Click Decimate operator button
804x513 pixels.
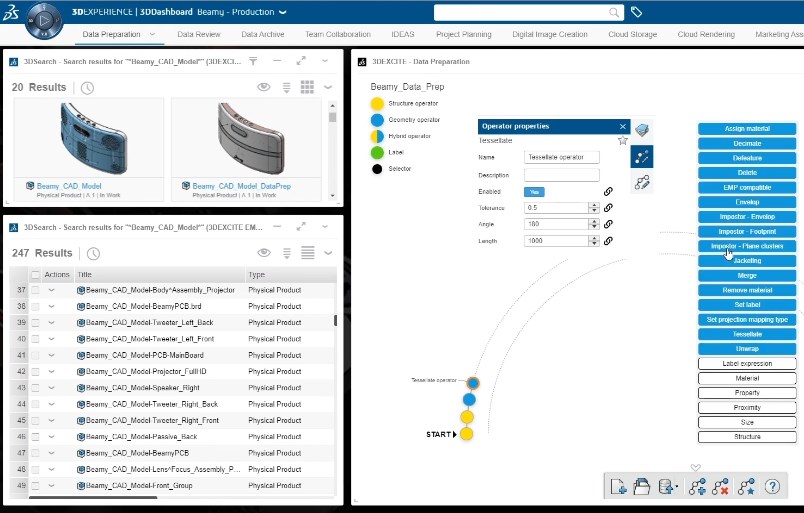coord(747,144)
